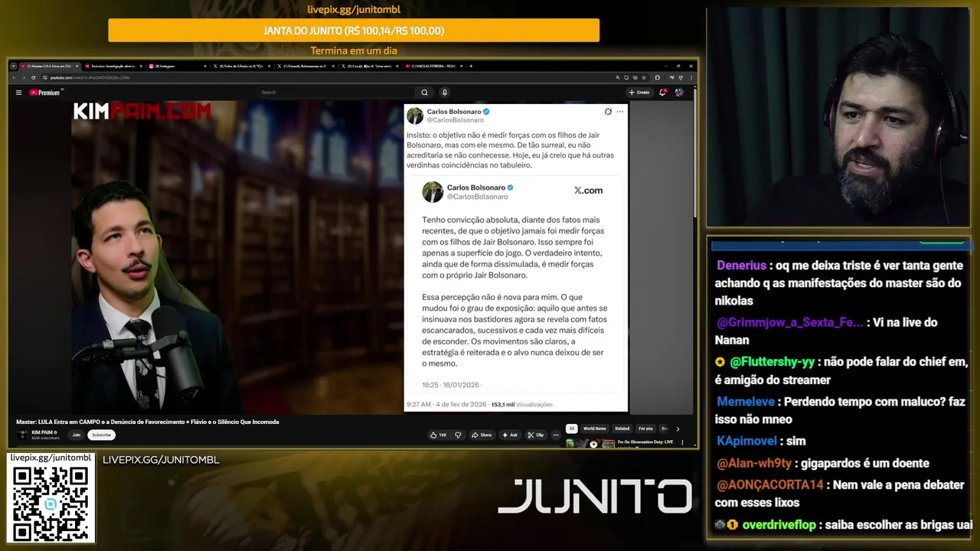Open browser extensions puzzle icon
Viewport: 980px width, 551px height.
click(x=657, y=77)
